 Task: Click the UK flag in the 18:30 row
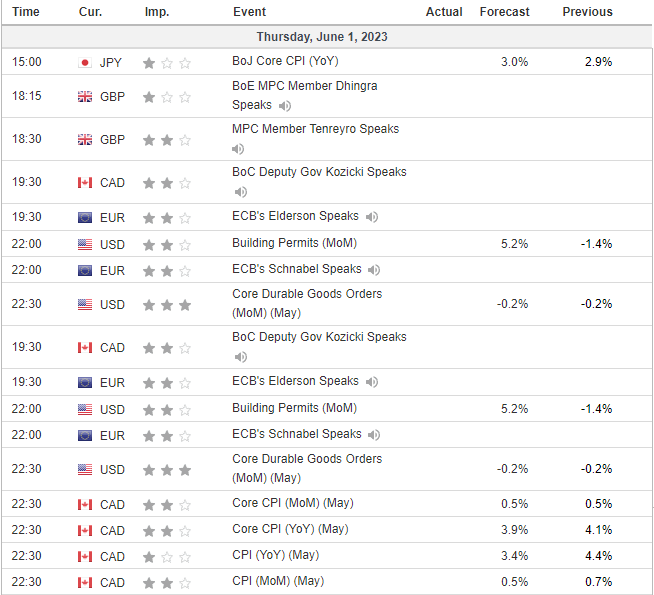point(85,140)
